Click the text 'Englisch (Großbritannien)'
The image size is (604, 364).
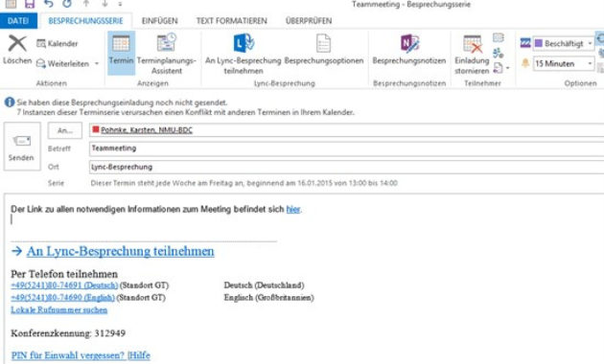click(268, 298)
